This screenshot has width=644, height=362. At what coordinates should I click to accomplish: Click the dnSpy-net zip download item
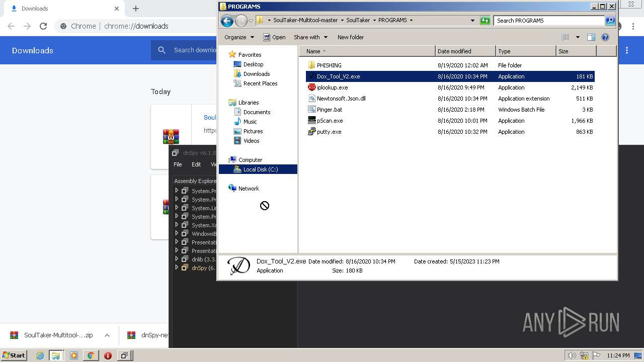[146, 335]
